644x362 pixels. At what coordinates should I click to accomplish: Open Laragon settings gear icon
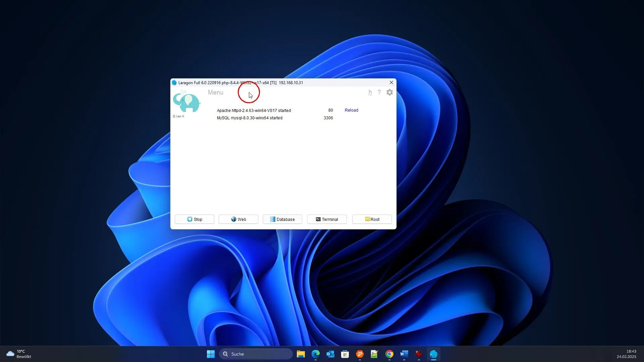[389, 92]
